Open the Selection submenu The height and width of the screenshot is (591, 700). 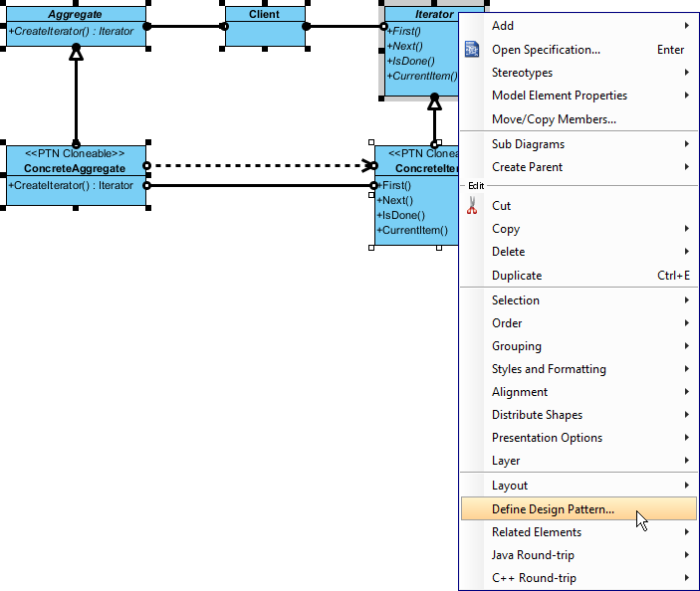click(x=579, y=300)
